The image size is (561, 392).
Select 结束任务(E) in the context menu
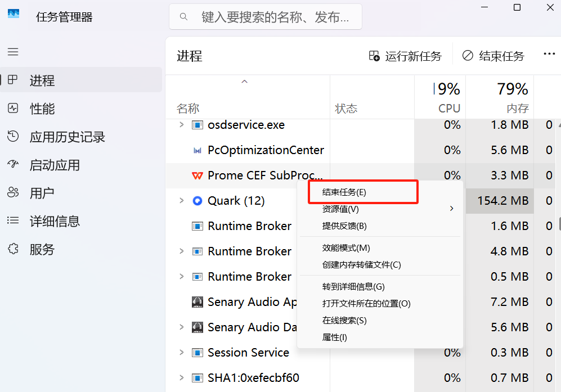(x=344, y=192)
